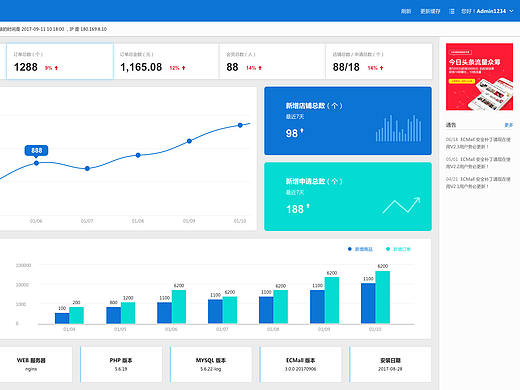Open the red 今日头条流量众筹 ad banner
Image resolution: width=520 pixels, height=390 pixels.
pos(479,77)
